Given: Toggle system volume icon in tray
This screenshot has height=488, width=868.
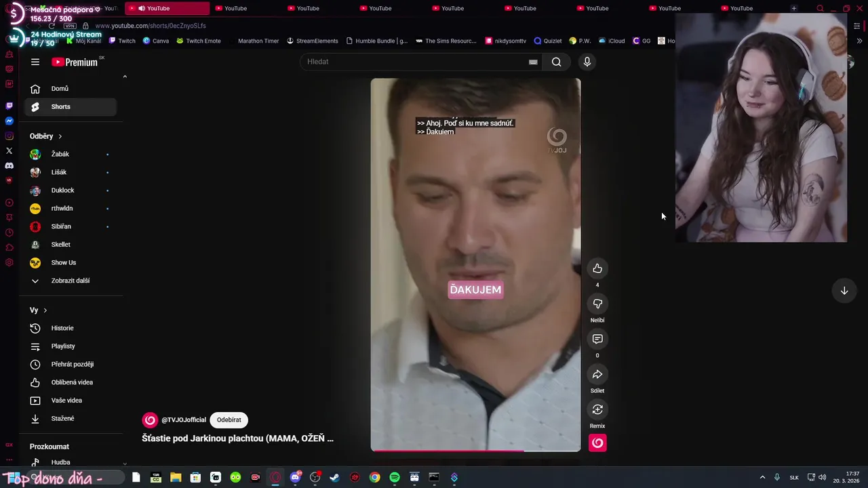Looking at the screenshot, I should [x=823, y=477].
